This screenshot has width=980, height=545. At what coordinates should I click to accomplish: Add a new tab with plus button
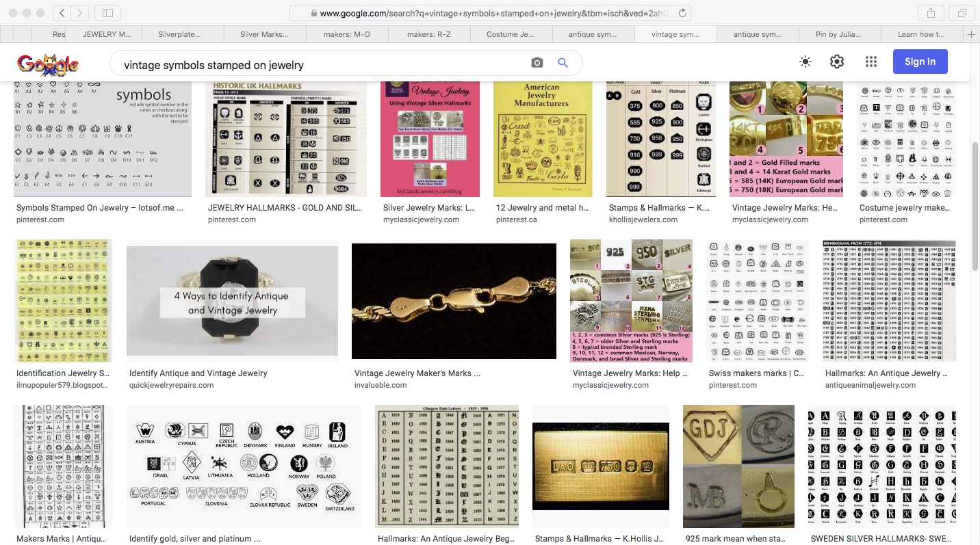(x=971, y=34)
